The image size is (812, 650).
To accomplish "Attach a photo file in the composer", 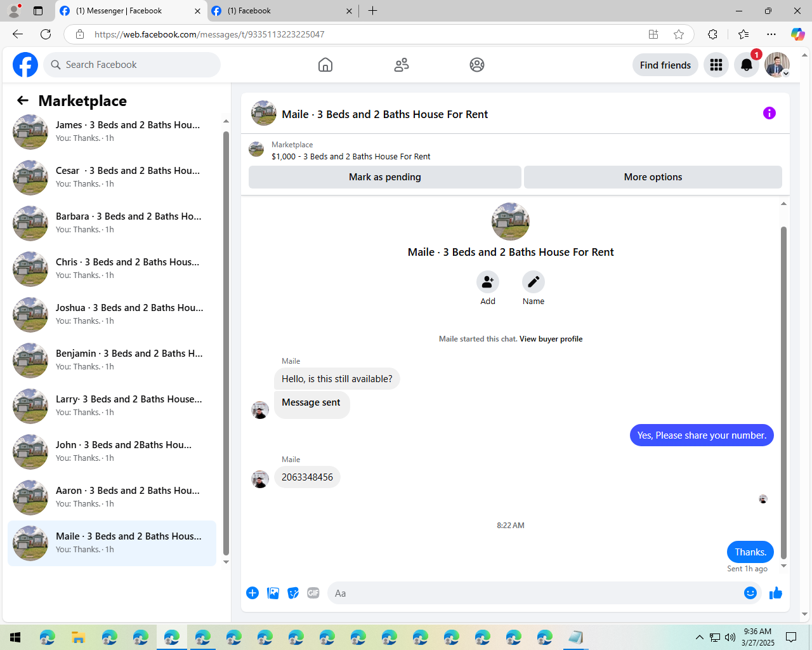I will pyautogui.click(x=273, y=593).
